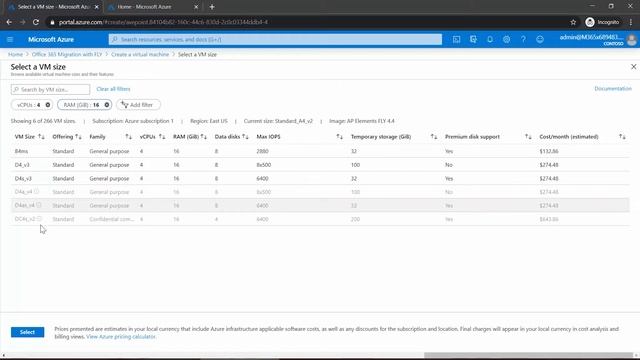Screen dimensions: 640x360
Task: Remove the vCPUs: 4 filter
Action: (48, 105)
